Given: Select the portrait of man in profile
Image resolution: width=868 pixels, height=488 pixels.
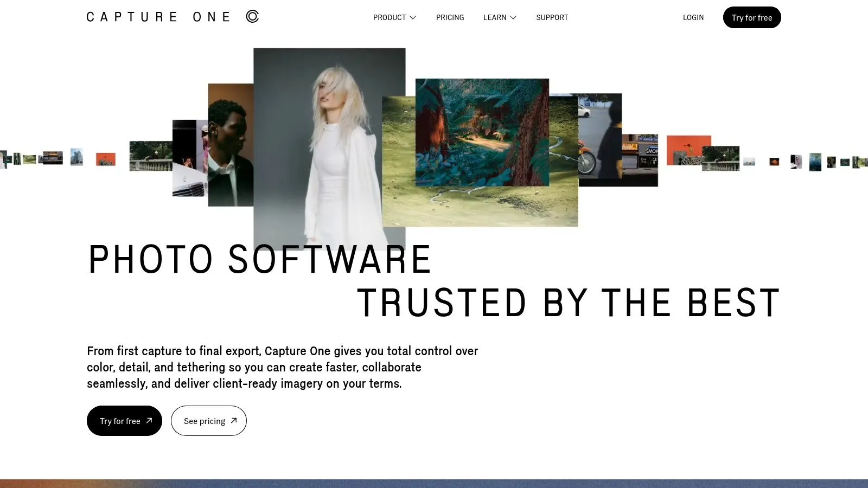Looking at the screenshot, I should click(231, 145).
